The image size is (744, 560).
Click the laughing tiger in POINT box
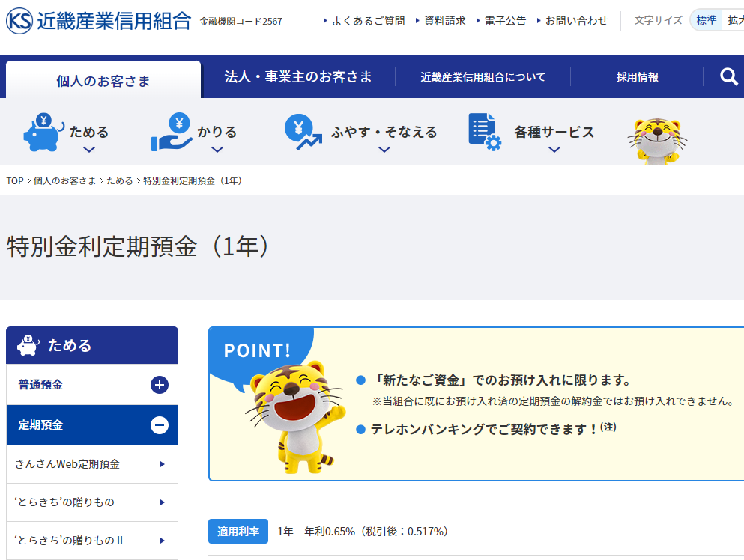297,417
